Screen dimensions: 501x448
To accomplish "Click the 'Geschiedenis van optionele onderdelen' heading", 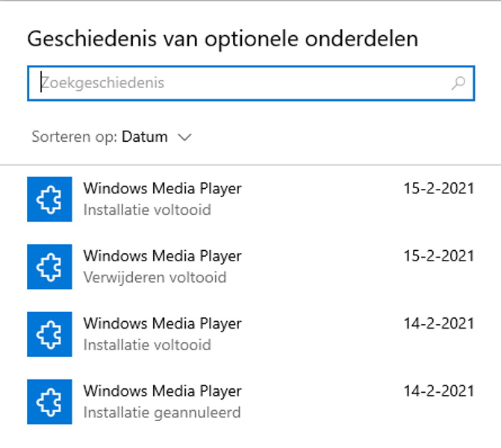I will point(223,39).
